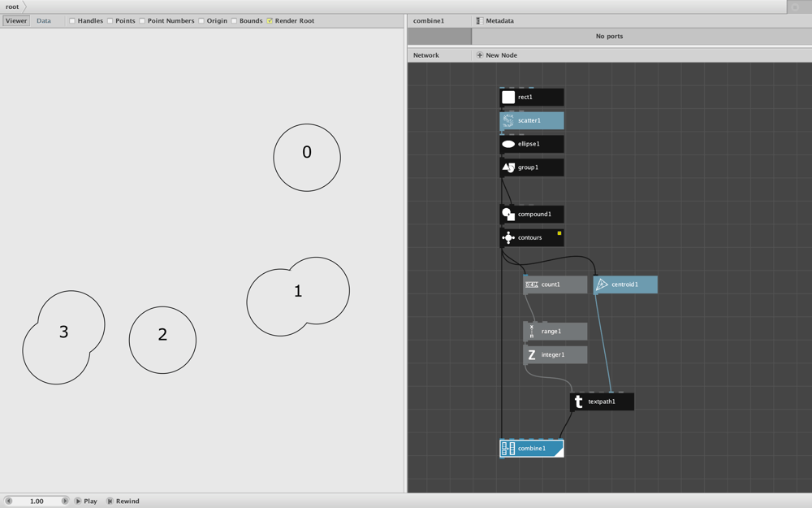
Task: Click the contours node label
Action: [x=529, y=237]
